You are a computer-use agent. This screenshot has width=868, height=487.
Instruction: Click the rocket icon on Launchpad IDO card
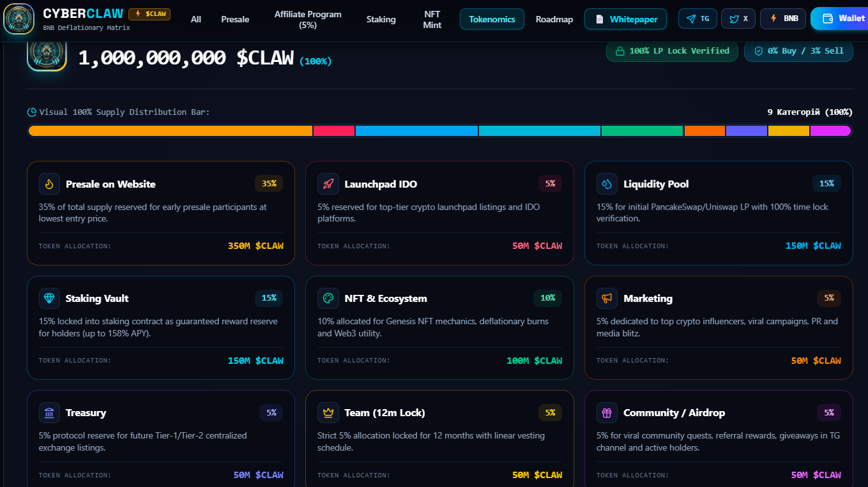pos(328,184)
